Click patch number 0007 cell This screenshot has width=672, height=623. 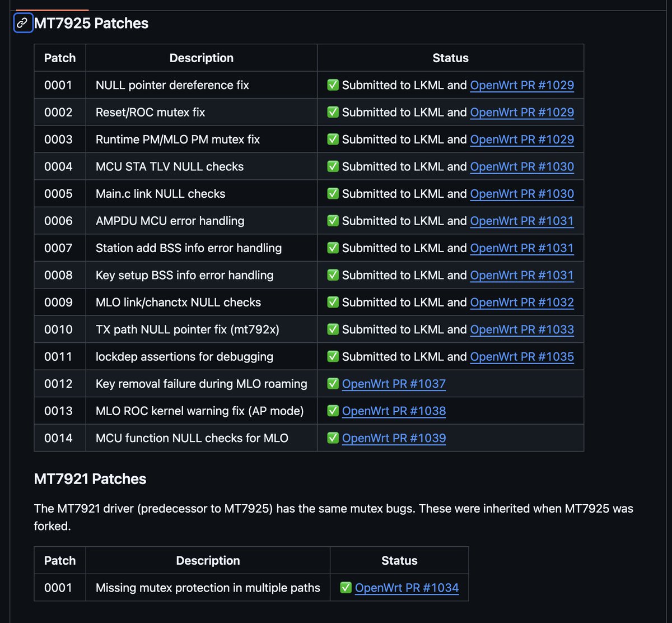point(60,248)
